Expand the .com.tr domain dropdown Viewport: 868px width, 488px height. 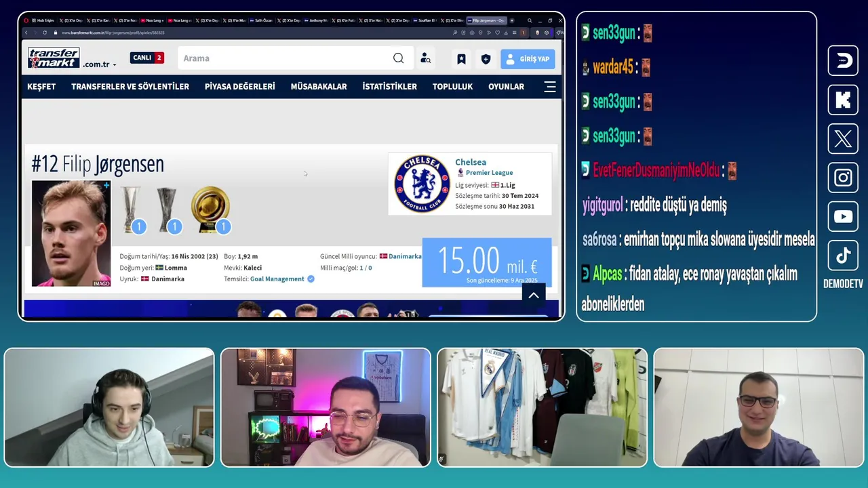(100, 64)
